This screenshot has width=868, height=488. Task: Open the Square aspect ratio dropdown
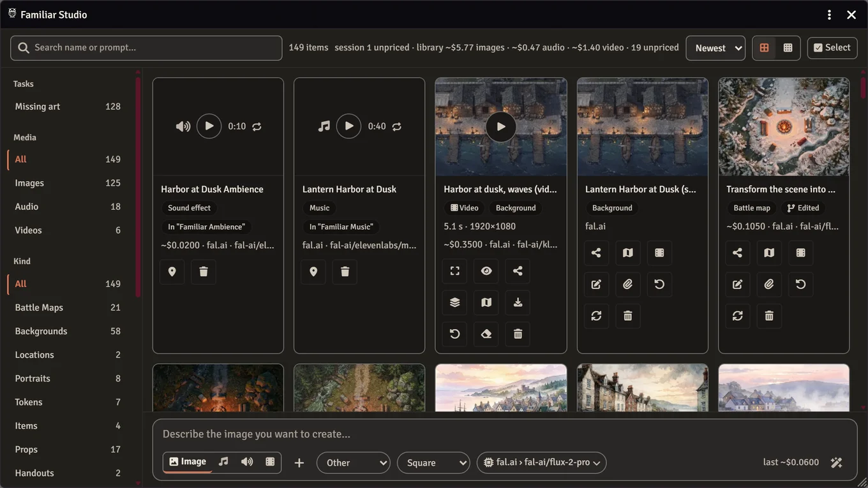click(433, 462)
